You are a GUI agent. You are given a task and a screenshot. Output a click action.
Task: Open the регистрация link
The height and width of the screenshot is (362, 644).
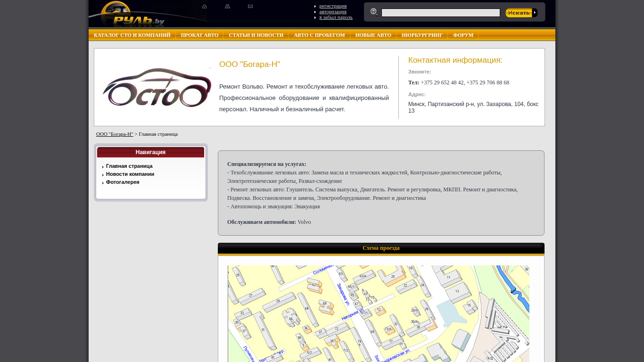[333, 6]
